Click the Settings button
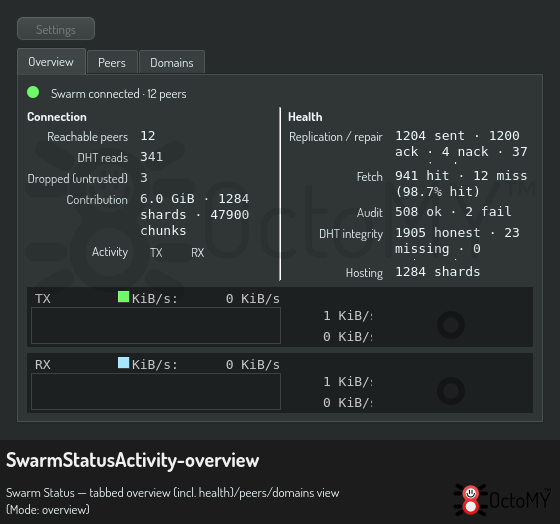560x524 pixels. pos(56,29)
